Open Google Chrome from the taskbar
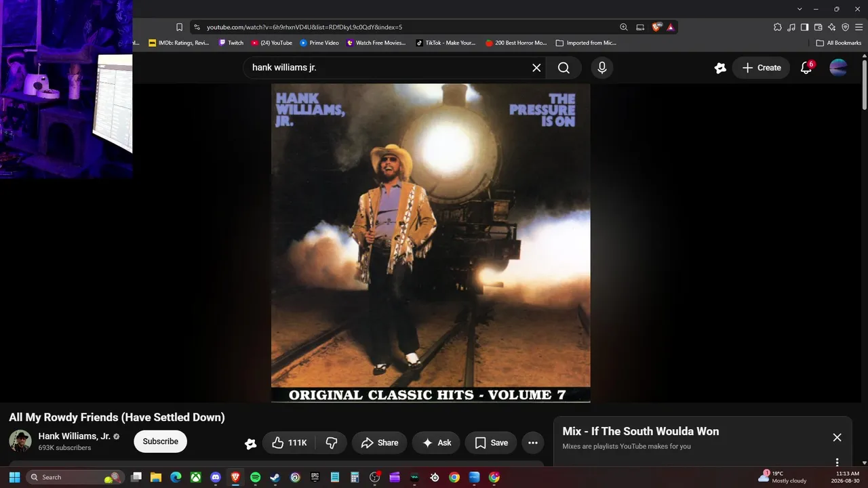Image resolution: width=868 pixels, height=488 pixels. 454,477
